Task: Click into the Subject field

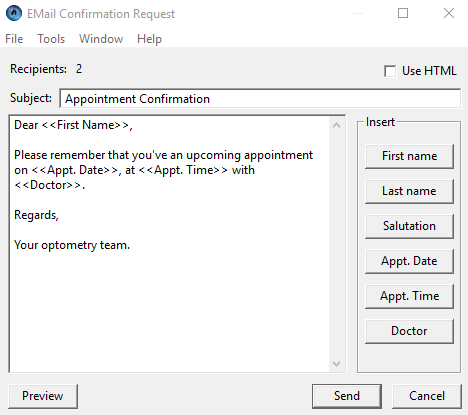Action: [260, 99]
